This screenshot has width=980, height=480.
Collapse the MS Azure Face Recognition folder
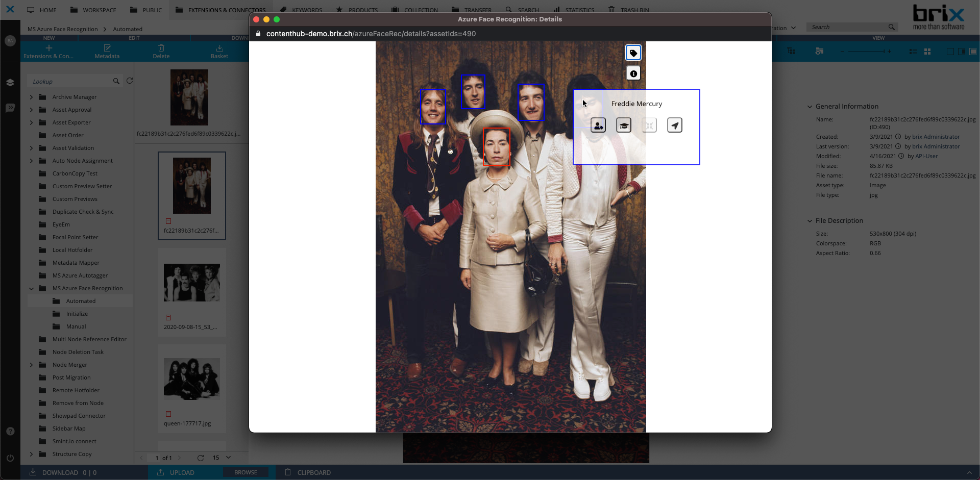pos(32,288)
